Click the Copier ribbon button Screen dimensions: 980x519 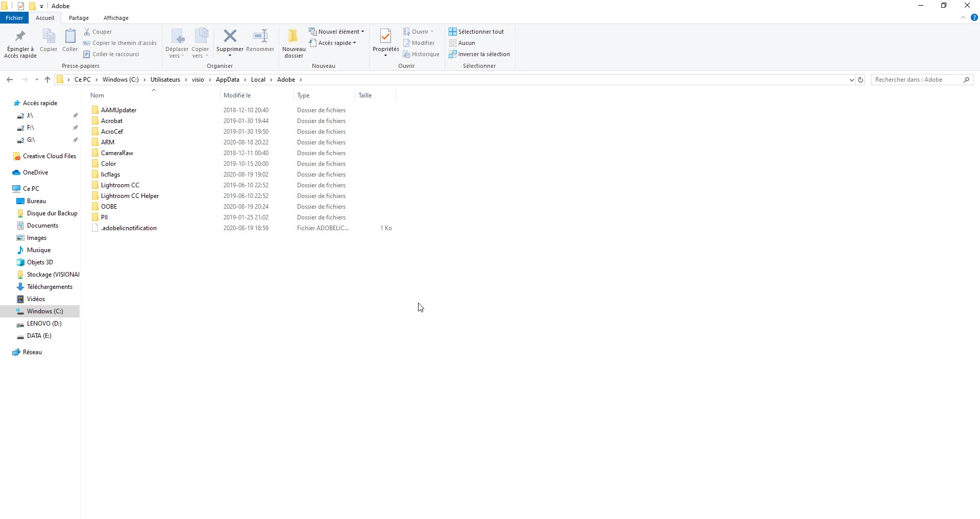pyautogui.click(x=48, y=41)
